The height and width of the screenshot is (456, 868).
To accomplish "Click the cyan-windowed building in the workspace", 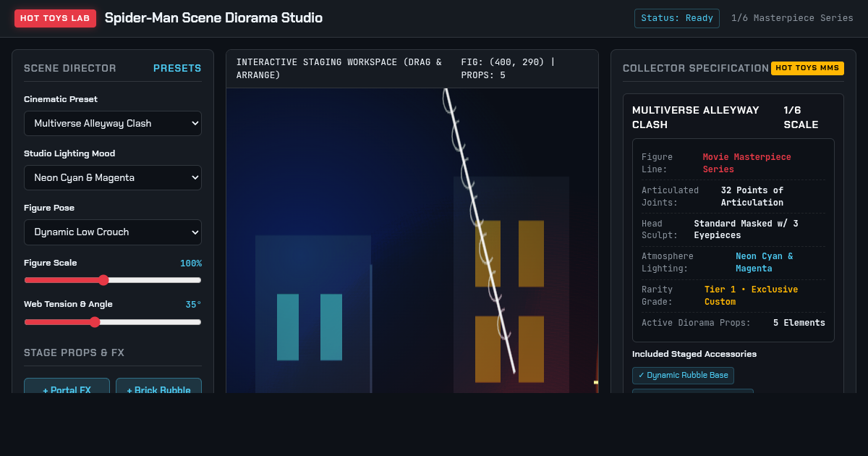I will click(313, 314).
